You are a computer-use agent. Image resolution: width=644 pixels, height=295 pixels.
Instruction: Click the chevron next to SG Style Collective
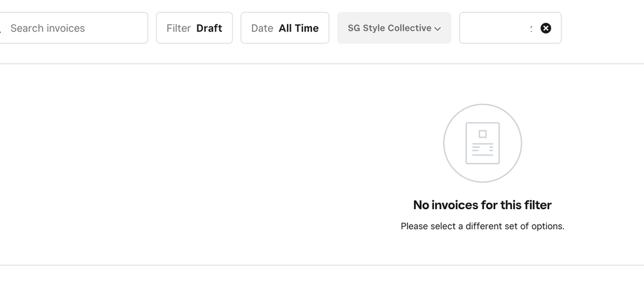[x=438, y=29]
